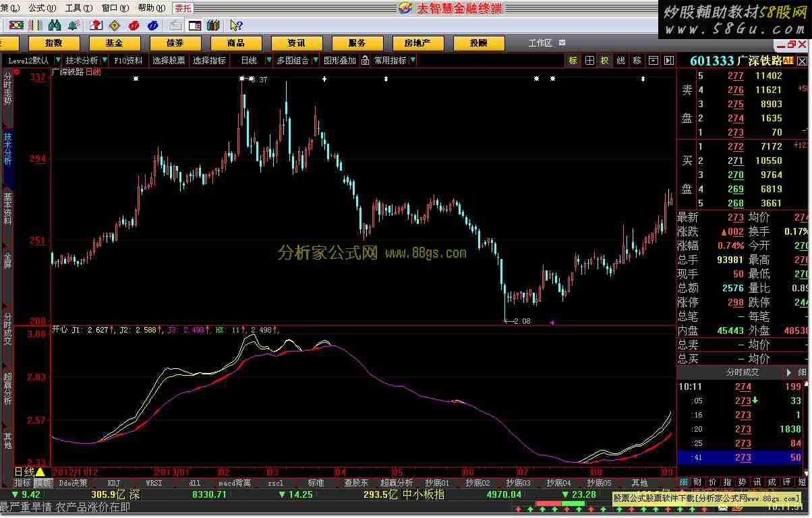Select the 债券 category button
Image resolution: width=812 pixels, height=518 pixels.
click(x=175, y=42)
